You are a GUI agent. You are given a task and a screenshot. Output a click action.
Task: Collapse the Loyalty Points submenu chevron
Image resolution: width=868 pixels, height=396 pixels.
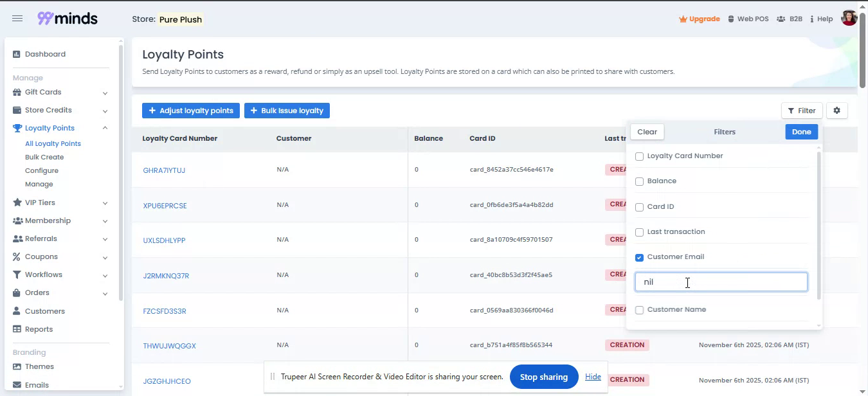click(105, 129)
